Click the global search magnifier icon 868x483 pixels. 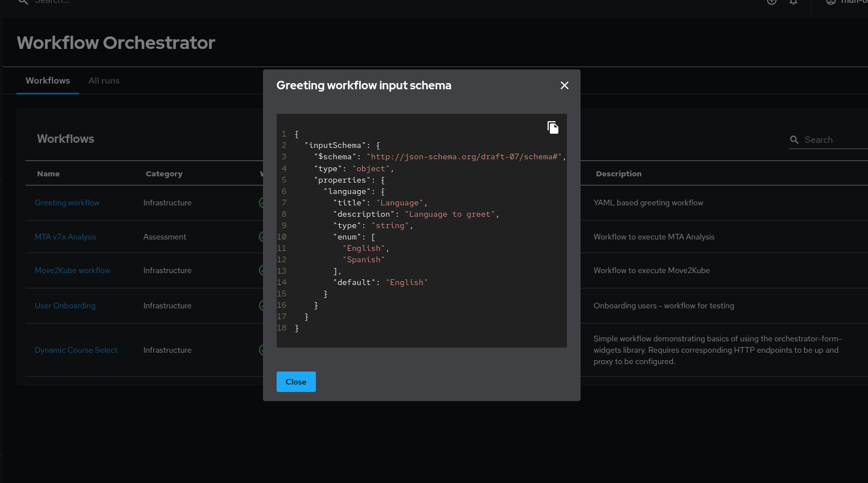(x=23, y=2)
